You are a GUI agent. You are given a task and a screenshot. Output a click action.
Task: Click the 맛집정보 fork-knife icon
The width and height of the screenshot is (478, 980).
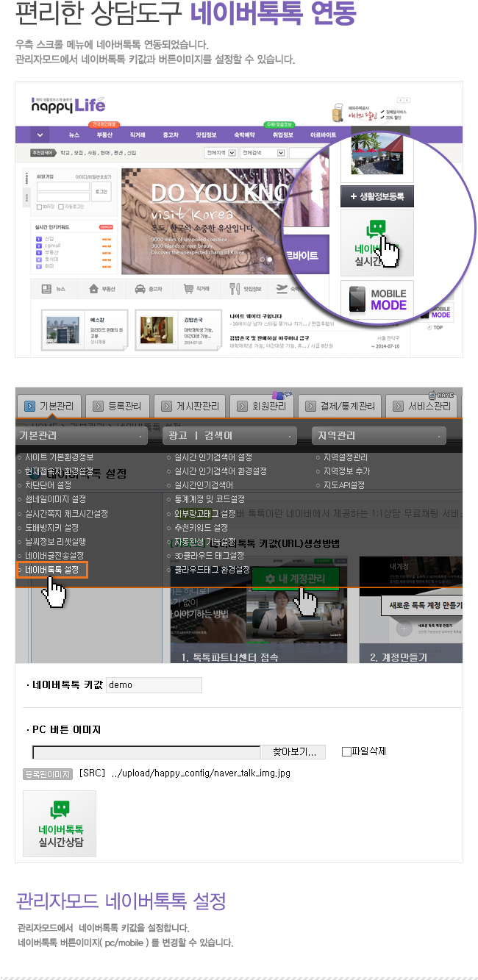click(x=235, y=289)
